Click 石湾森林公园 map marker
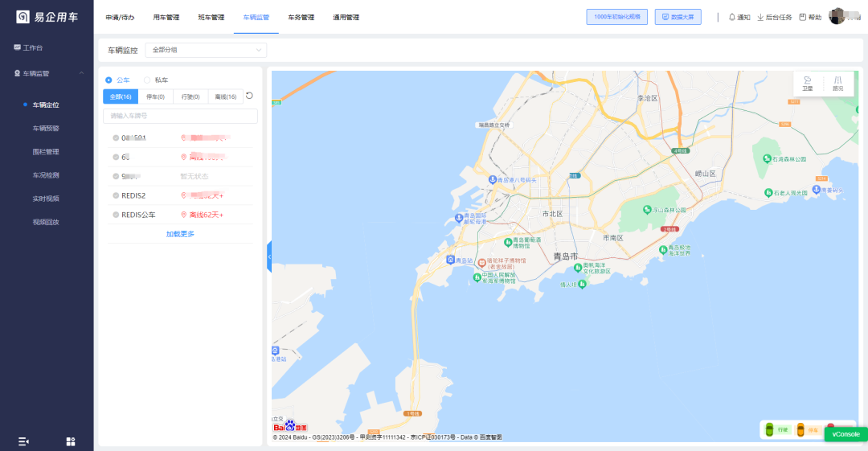The height and width of the screenshot is (451, 868). [767, 158]
